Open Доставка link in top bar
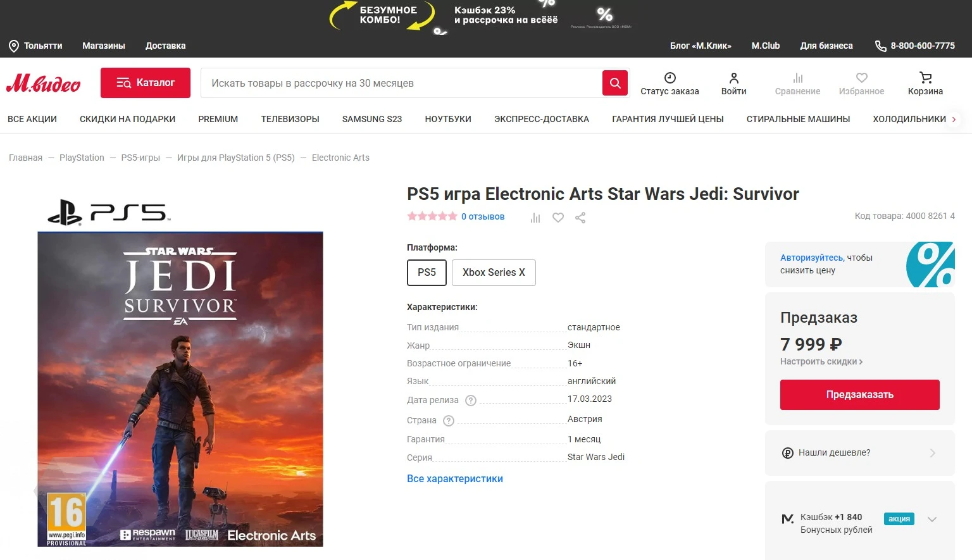The image size is (972, 560). pyautogui.click(x=166, y=46)
